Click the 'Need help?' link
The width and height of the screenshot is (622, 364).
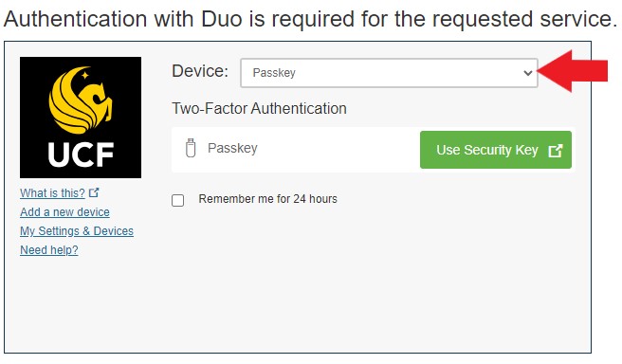pyautogui.click(x=49, y=250)
